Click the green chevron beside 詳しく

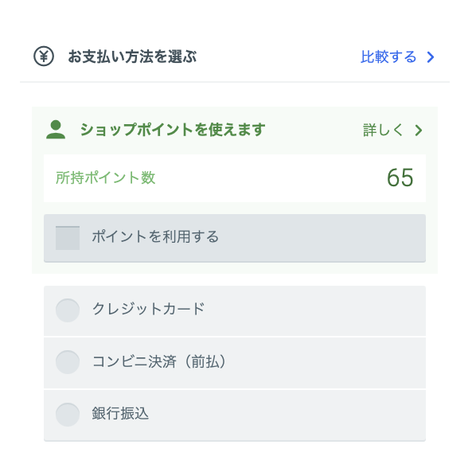click(419, 131)
